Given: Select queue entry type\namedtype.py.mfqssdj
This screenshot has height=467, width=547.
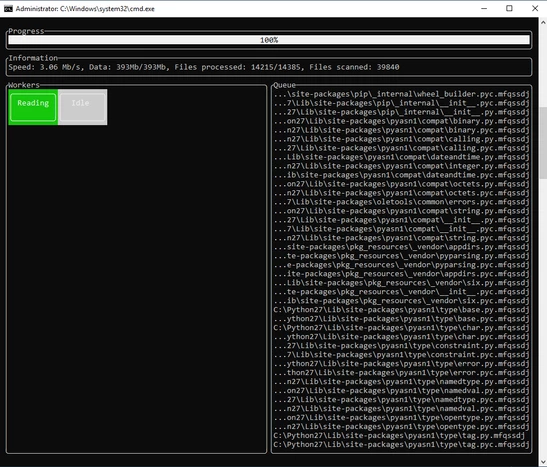Looking at the screenshot, I should (401, 382).
